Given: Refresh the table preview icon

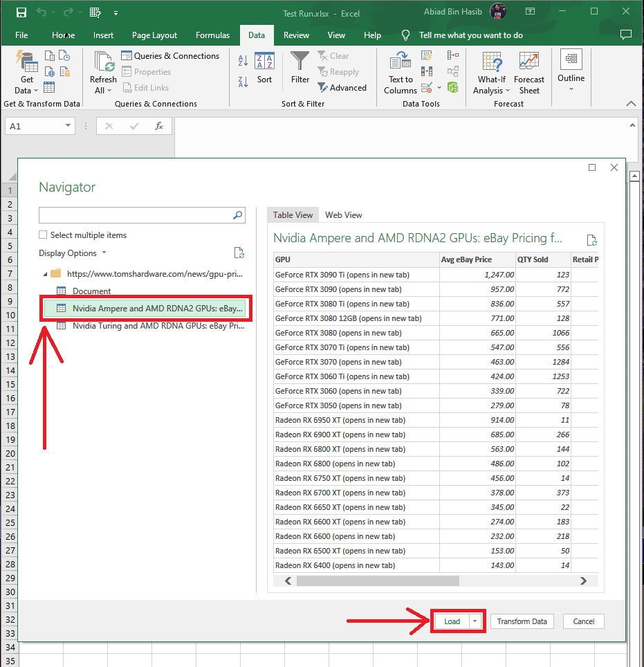Looking at the screenshot, I should click(x=591, y=240).
